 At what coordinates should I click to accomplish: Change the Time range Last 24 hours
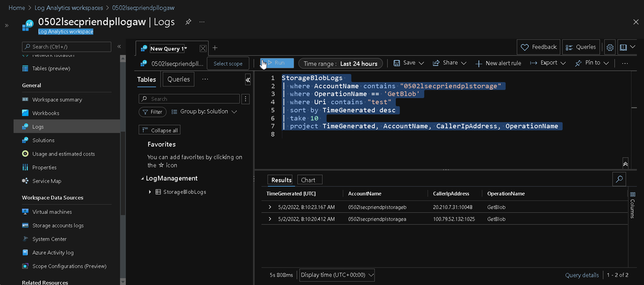[340, 64]
